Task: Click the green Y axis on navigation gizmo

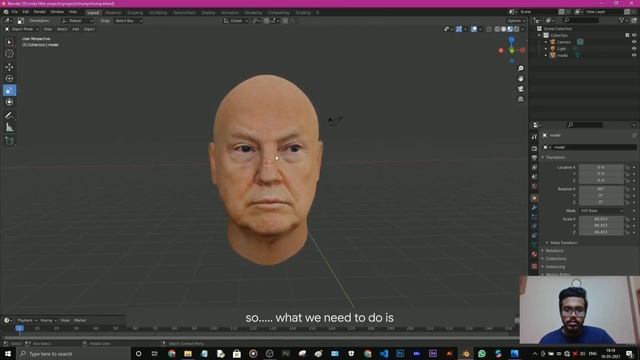Action: [x=512, y=51]
